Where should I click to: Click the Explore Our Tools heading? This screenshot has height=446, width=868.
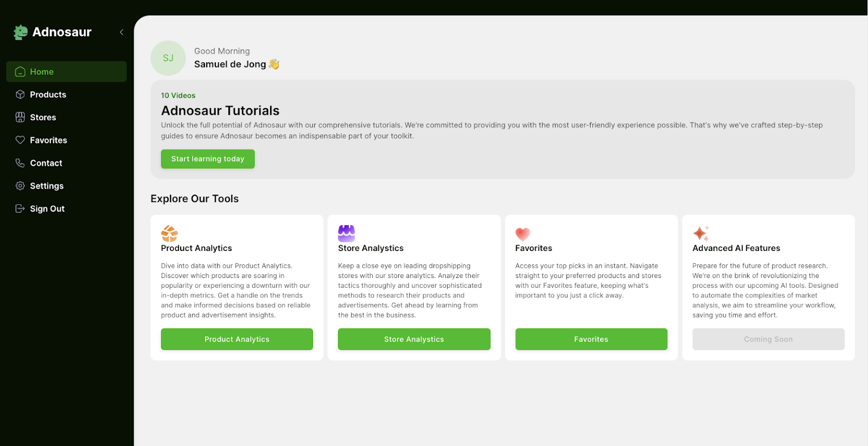(195, 199)
